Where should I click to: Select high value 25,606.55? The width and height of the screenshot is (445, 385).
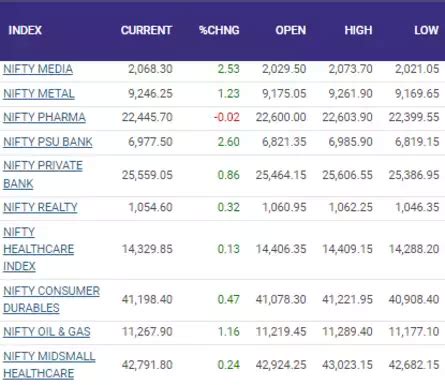tap(347, 175)
